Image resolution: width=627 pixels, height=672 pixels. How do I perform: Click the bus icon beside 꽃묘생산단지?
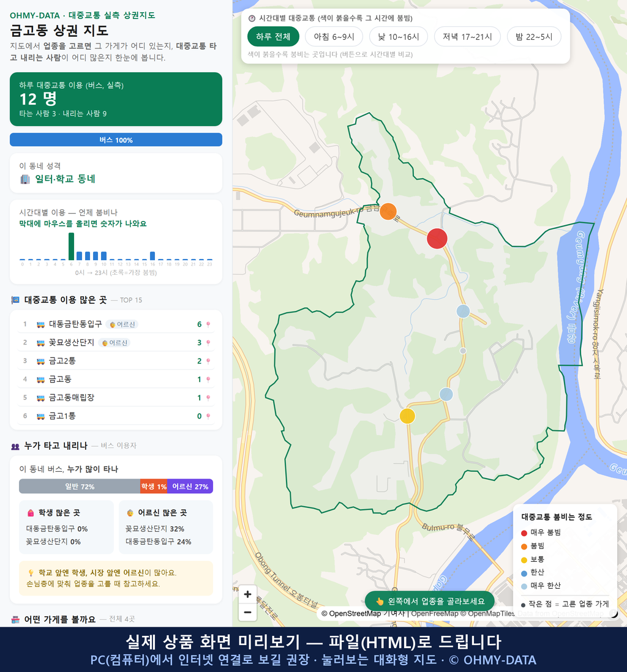coord(41,343)
